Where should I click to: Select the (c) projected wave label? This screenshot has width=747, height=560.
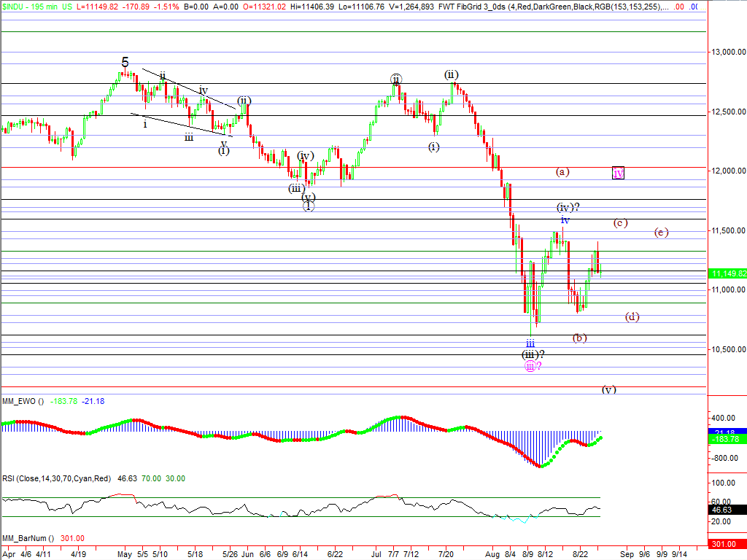tap(620, 223)
